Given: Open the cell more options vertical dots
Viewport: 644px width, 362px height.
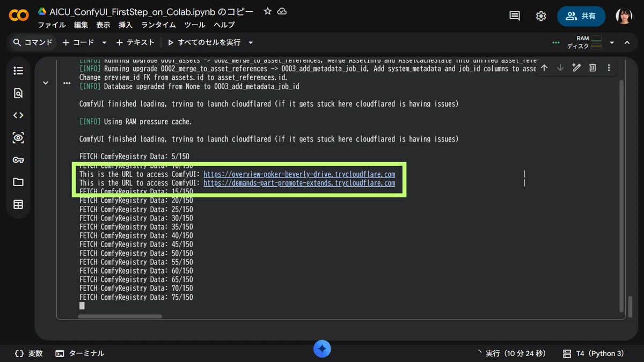Looking at the screenshot, I should (609, 68).
